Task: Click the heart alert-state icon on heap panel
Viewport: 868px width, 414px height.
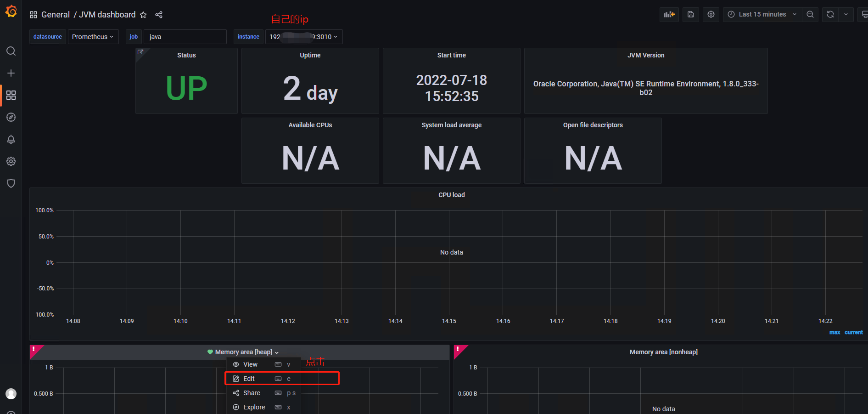Action: (x=210, y=352)
